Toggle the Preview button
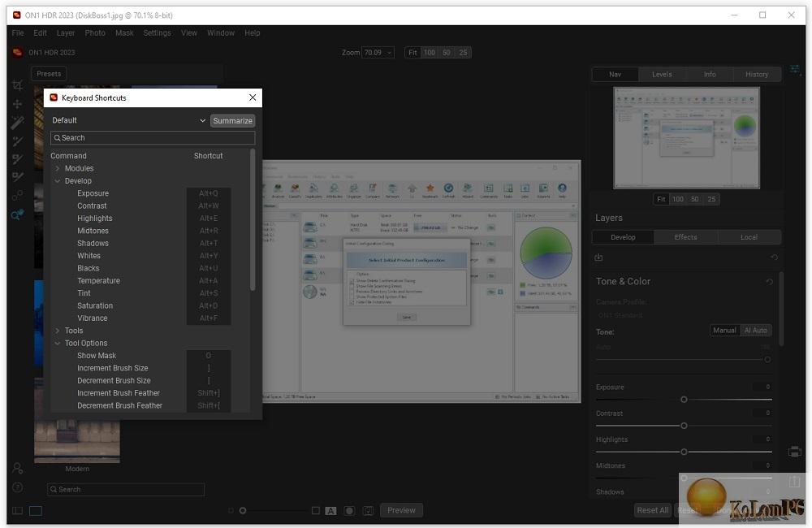This screenshot has height=528, width=812. coord(401,510)
